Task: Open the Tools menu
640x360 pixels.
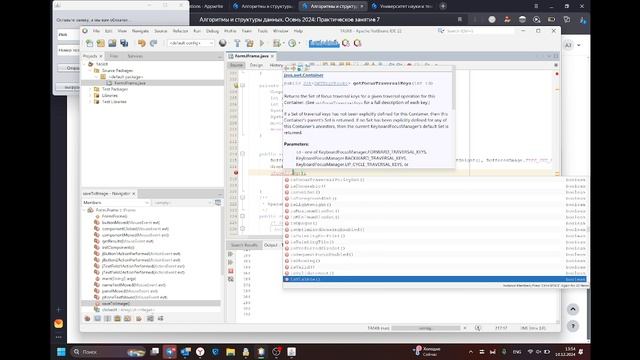Action: 262,31
